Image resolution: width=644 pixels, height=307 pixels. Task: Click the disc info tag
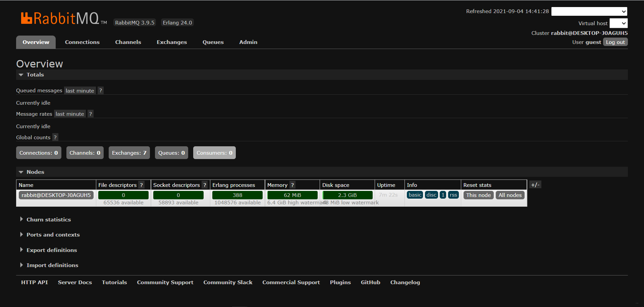[x=431, y=195]
